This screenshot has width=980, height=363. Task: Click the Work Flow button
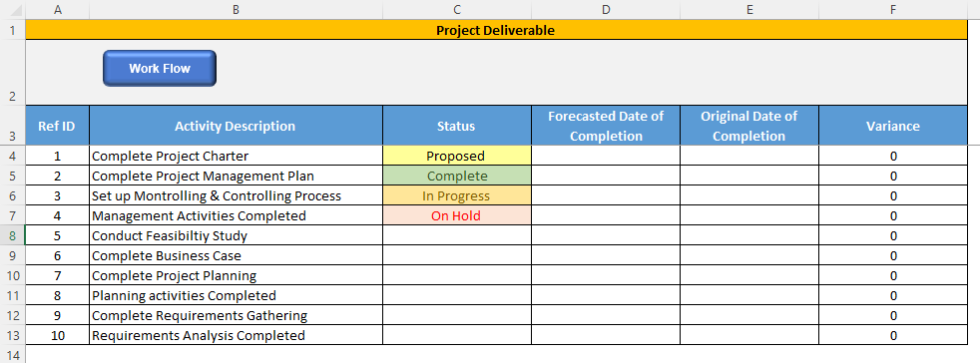pyautogui.click(x=160, y=68)
